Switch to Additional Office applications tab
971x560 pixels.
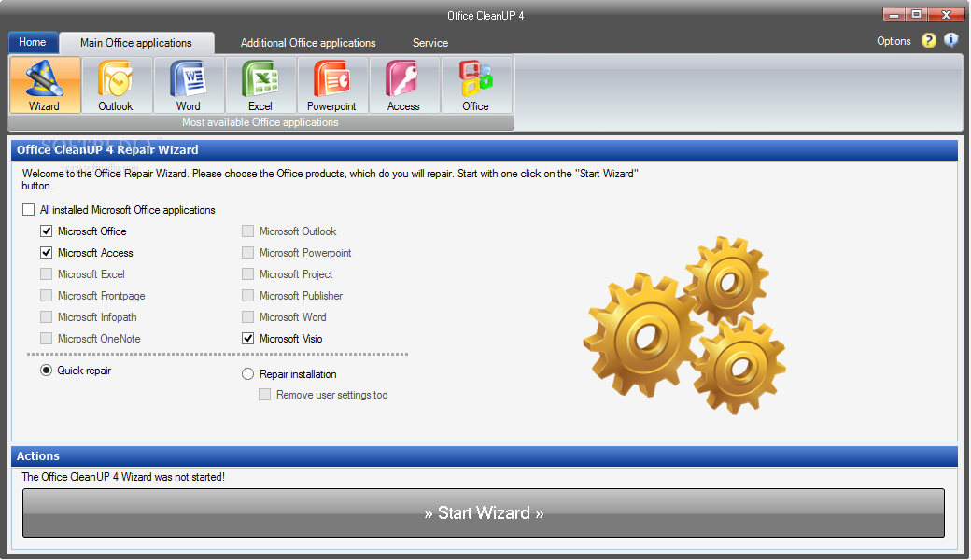308,43
